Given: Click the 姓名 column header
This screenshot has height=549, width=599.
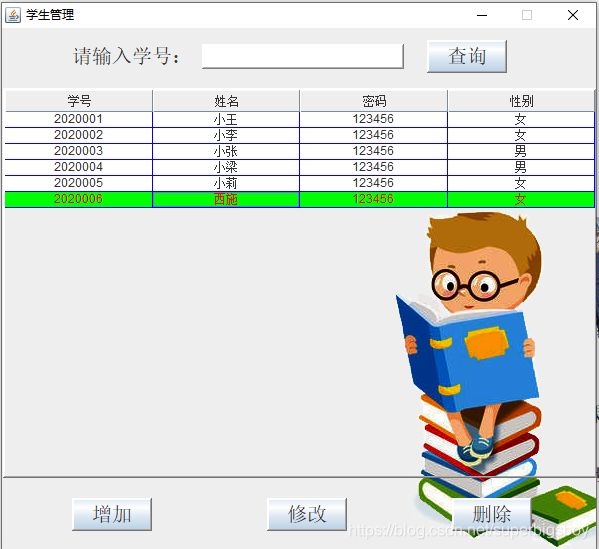Looking at the screenshot, I should pyautogui.click(x=226, y=101).
